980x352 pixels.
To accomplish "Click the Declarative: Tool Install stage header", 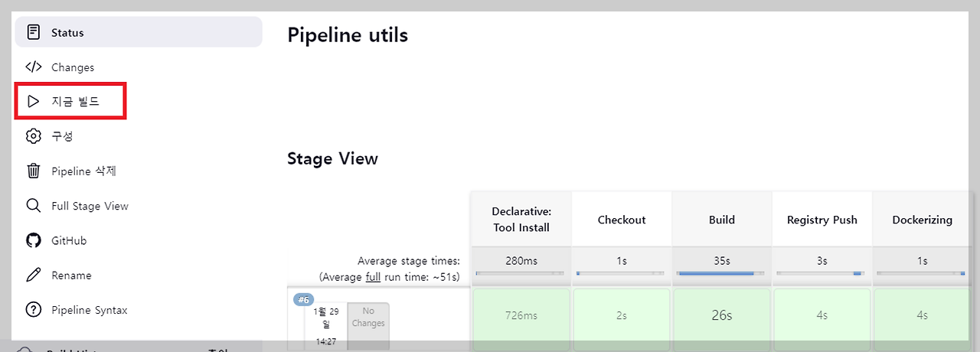I will 521,219.
